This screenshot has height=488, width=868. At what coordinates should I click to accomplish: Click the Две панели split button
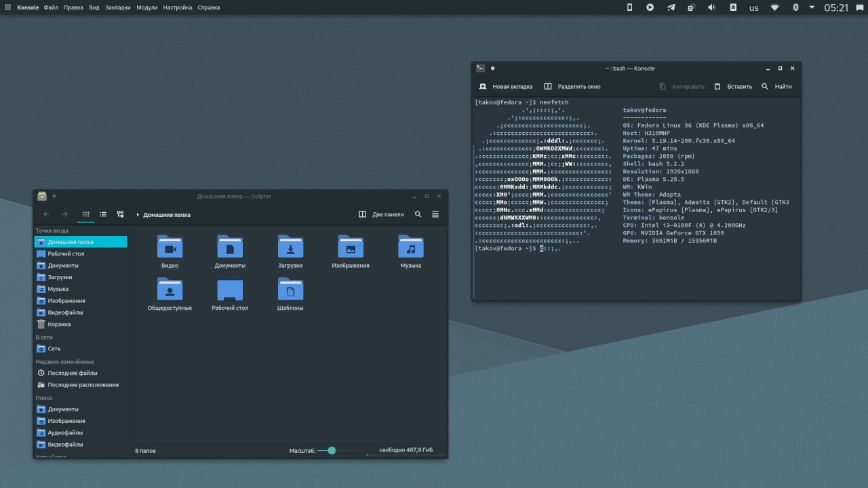pyautogui.click(x=381, y=214)
